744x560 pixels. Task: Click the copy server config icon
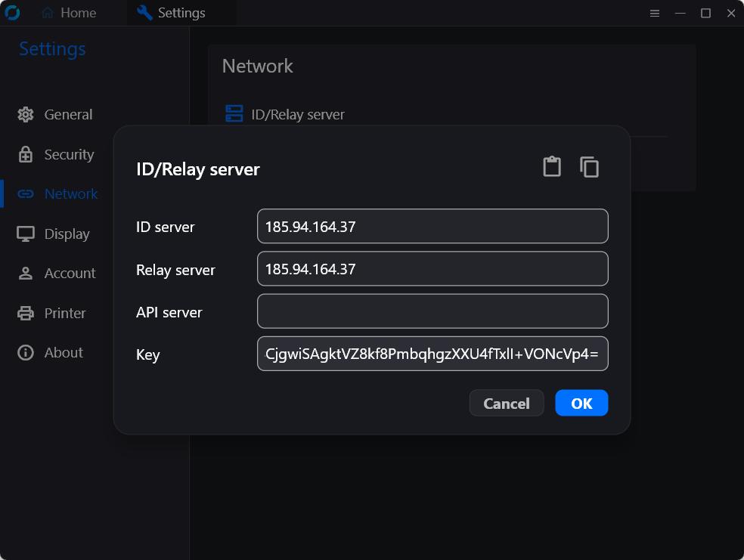[x=589, y=167]
